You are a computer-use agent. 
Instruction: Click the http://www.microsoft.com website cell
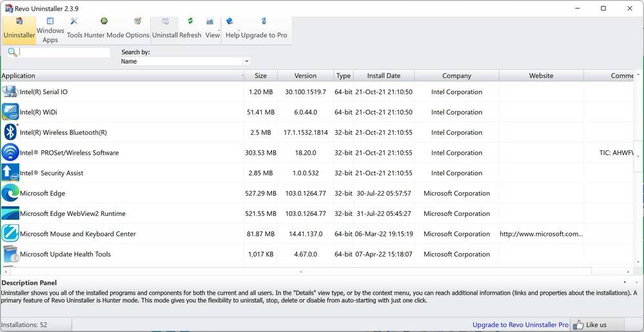541,234
